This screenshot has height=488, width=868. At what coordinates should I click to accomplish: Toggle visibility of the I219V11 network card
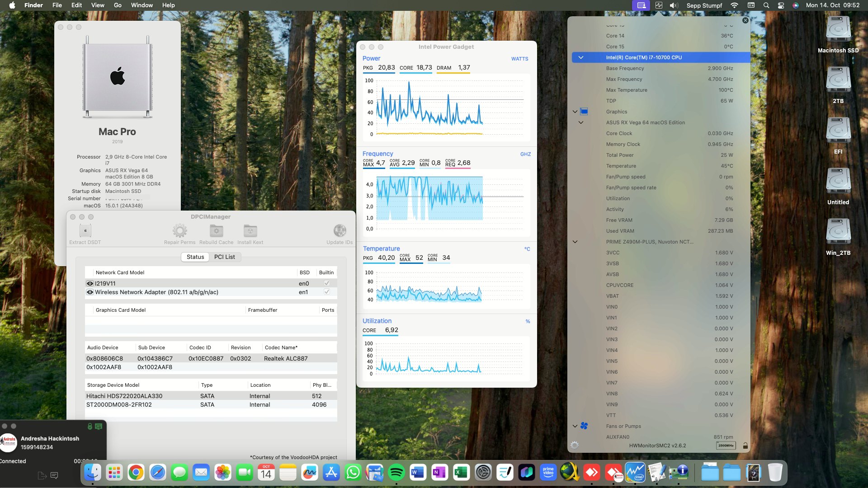click(90, 283)
